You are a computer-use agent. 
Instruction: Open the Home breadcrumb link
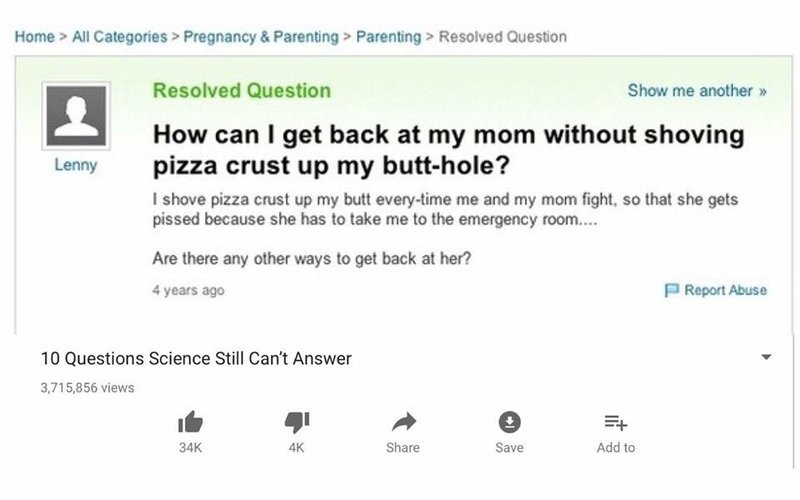point(34,37)
